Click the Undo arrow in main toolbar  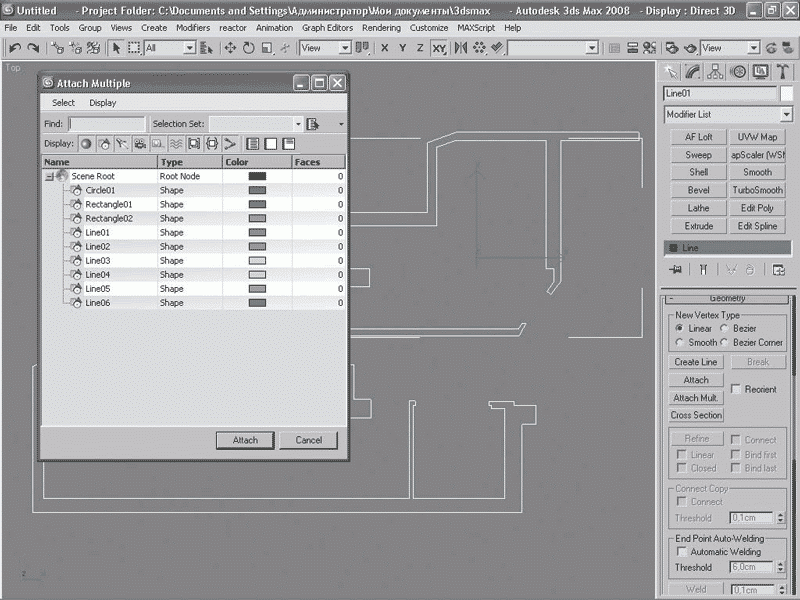point(15,48)
